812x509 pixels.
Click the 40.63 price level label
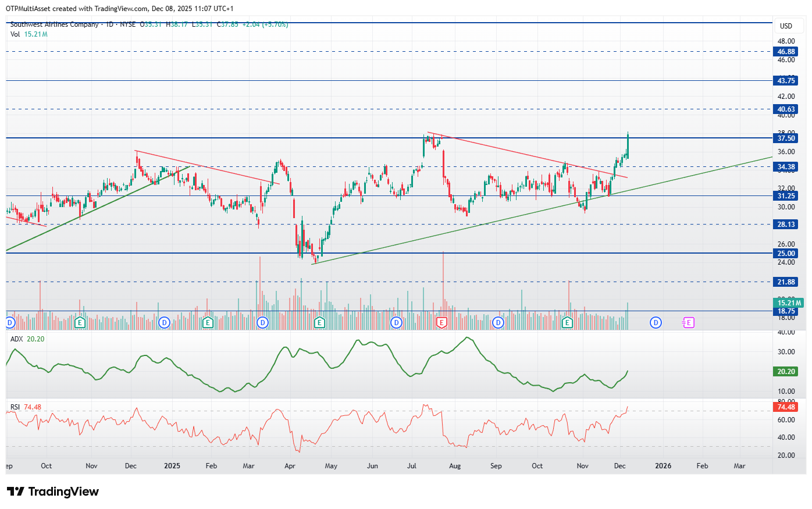click(x=786, y=109)
